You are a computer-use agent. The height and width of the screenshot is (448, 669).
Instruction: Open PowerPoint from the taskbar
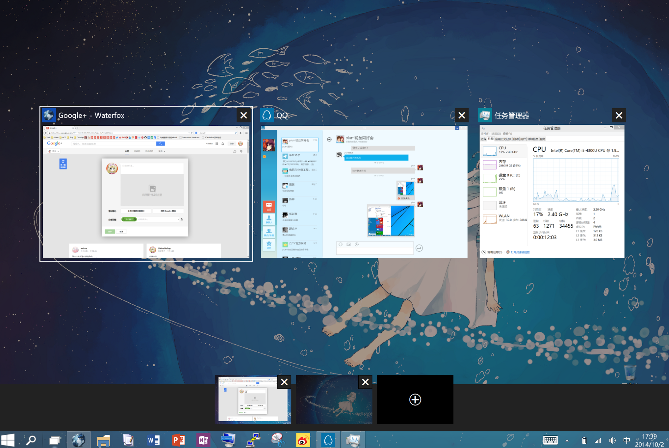click(178, 440)
